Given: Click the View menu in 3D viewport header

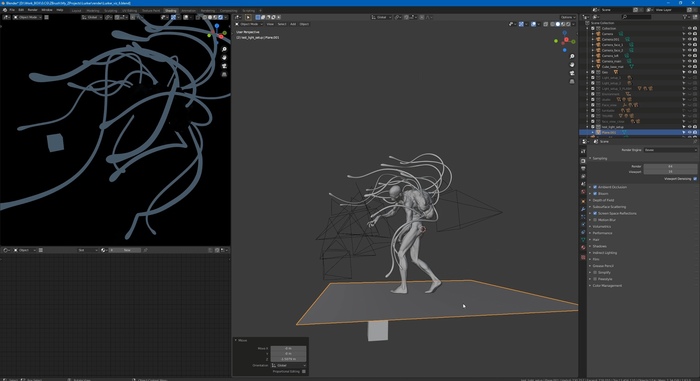Looking at the screenshot, I should click(270, 24).
